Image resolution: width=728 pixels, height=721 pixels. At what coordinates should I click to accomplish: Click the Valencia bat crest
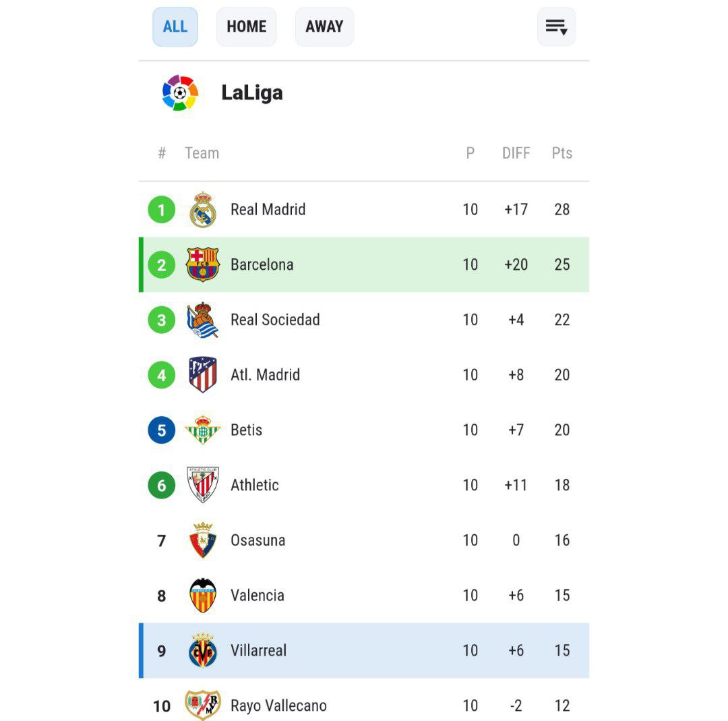coord(203,595)
